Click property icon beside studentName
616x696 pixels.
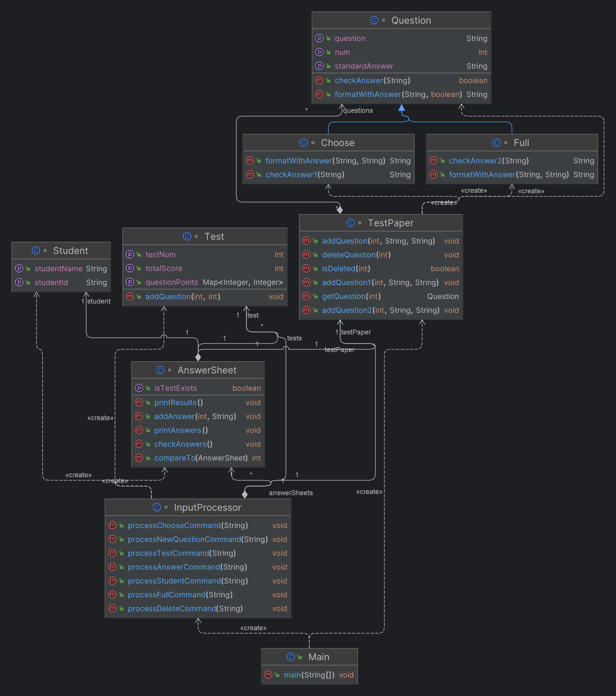tap(19, 268)
